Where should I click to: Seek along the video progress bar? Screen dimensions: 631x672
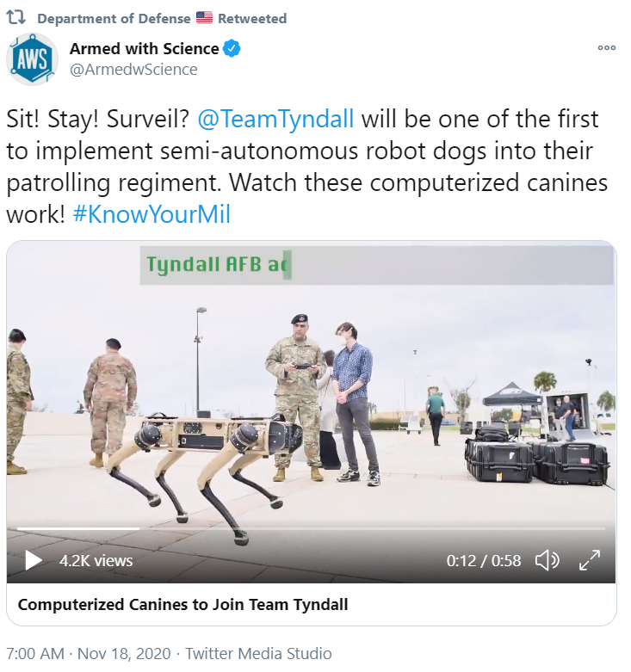coord(311,529)
